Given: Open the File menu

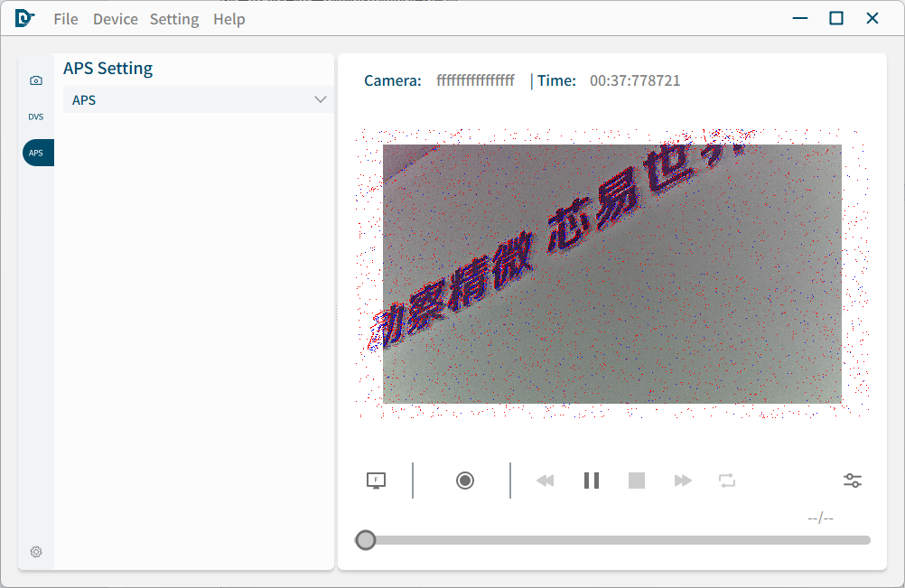Looking at the screenshot, I should point(65,18).
